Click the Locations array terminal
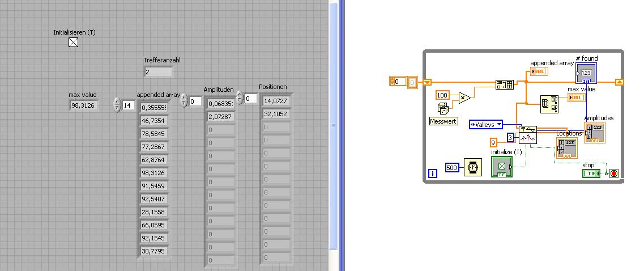This screenshot has height=271, width=644. (x=567, y=148)
